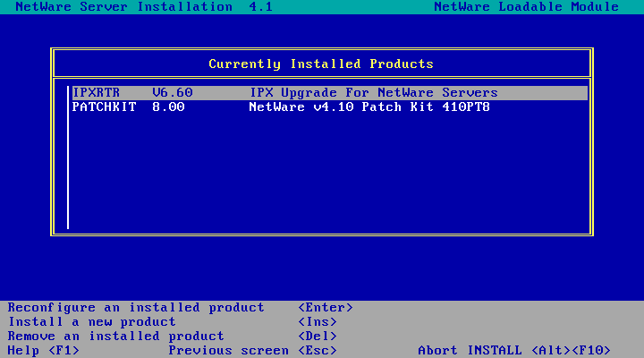Screen dimensions: 644x358
Task: Click the NetWare Loadable Module label
Action: (x=527, y=7)
